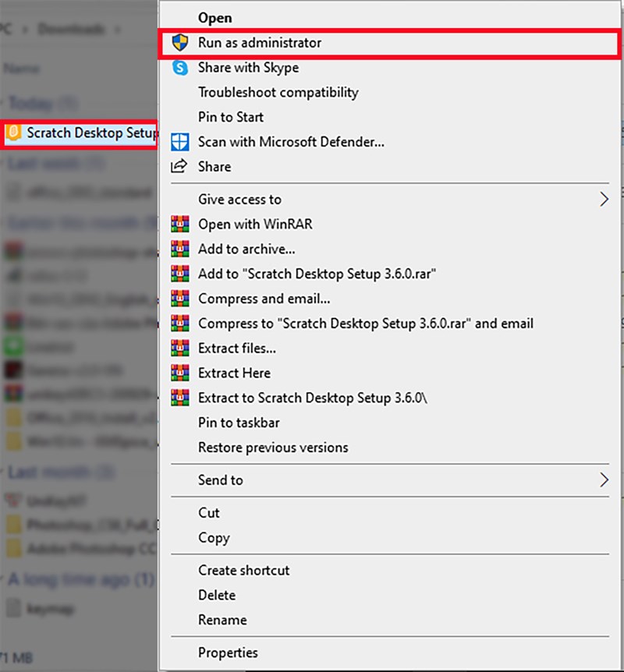Screen dimensions: 624x672
Task: Select Compress and email option
Action: (x=389, y=299)
